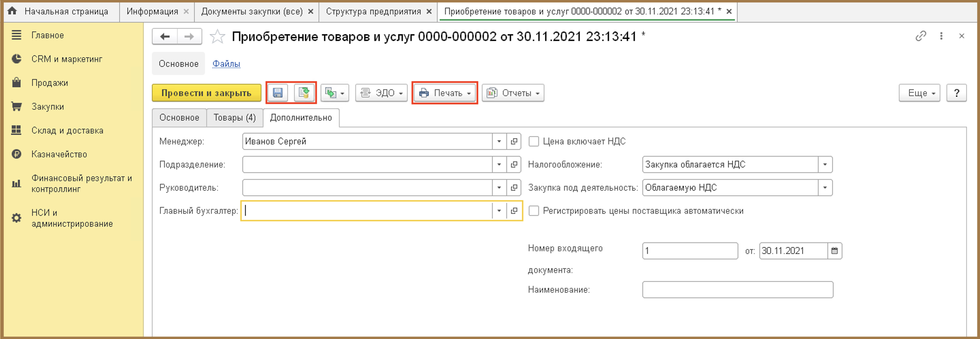Close the Структура предприятия tab

pos(429,12)
